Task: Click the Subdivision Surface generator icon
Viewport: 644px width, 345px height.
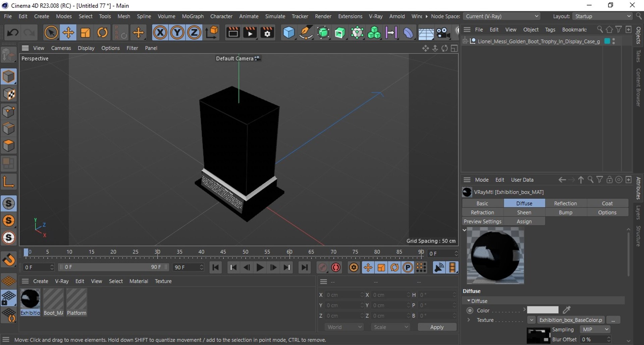Action: [323, 33]
